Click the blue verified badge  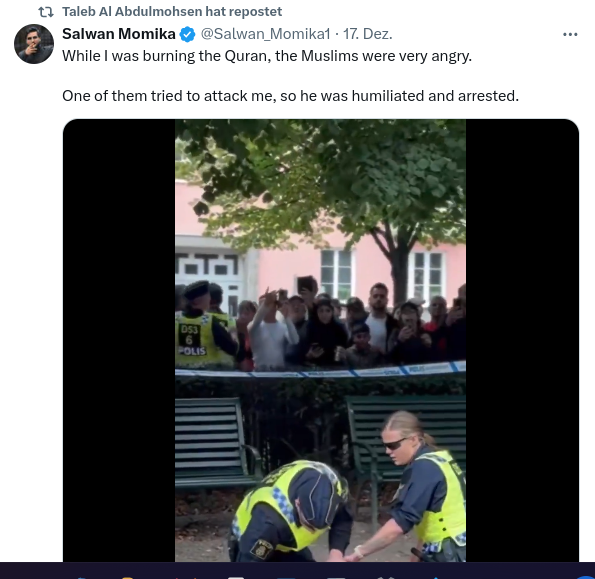click(187, 35)
